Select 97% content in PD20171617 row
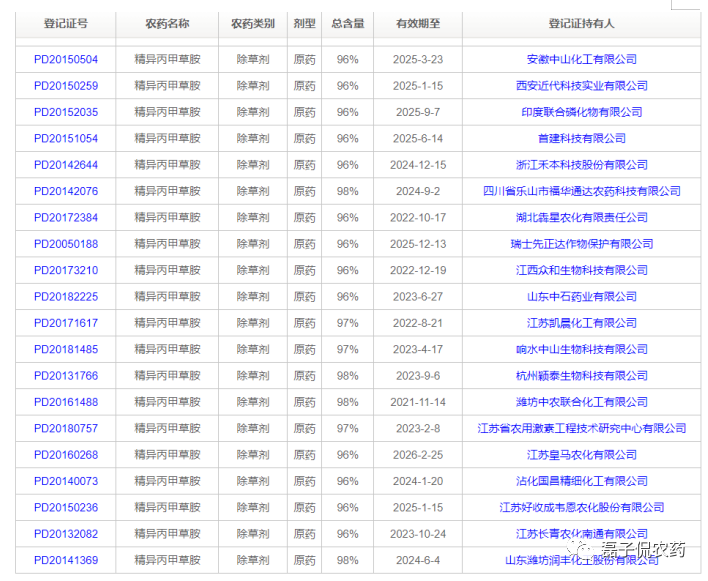The image size is (708, 581). coord(348,323)
